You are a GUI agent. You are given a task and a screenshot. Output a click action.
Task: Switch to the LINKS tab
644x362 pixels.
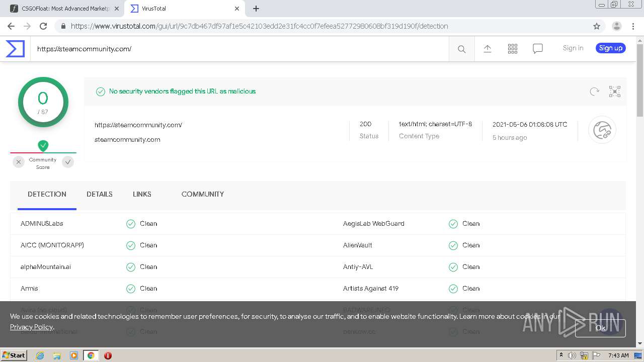(142, 194)
